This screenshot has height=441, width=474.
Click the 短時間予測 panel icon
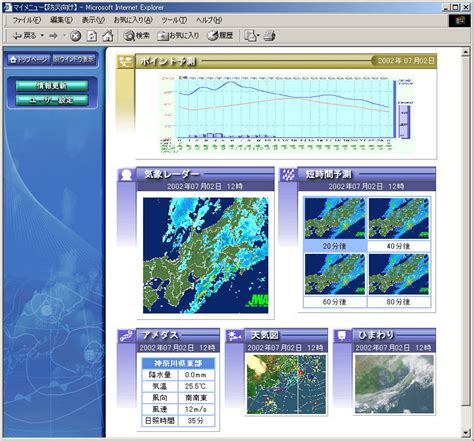pos(288,175)
